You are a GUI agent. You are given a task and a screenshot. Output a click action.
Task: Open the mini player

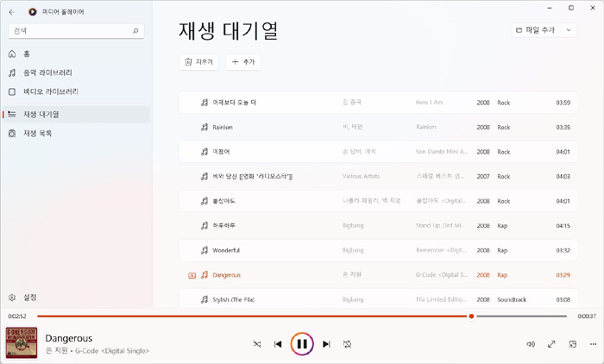coord(573,344)
